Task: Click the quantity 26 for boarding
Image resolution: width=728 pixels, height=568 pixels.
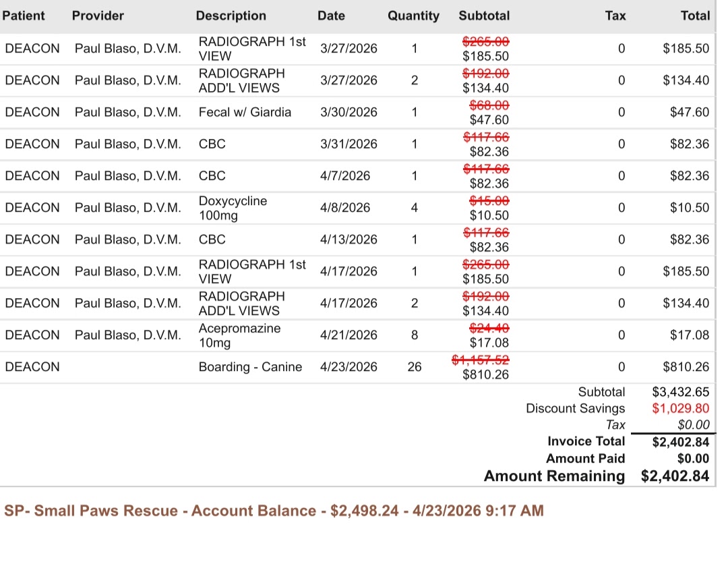Action: pos(415,367)
